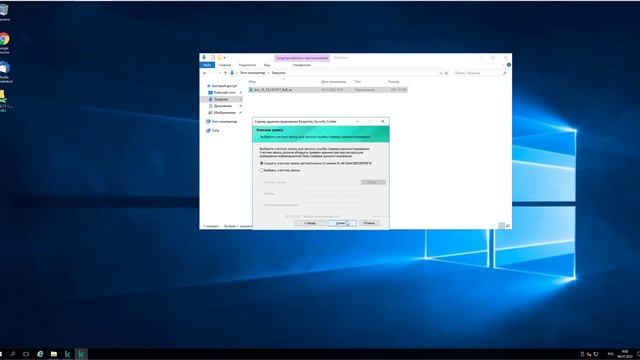The height and width of the screenshot is (360, 640).
Task: Click the confirm password field in the installer
Action: [333, 204]
